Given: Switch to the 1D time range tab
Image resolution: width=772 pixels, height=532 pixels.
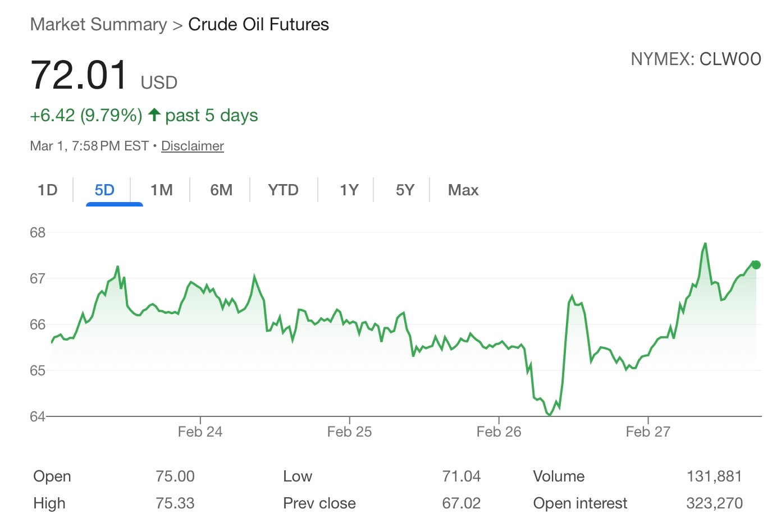Looking at the screenshot, I should pos(48,190).
